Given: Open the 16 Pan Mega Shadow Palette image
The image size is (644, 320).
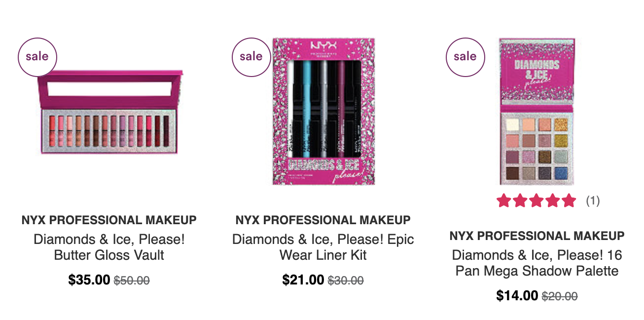Looking at the screenshot, I should click(x=537, y=111).
